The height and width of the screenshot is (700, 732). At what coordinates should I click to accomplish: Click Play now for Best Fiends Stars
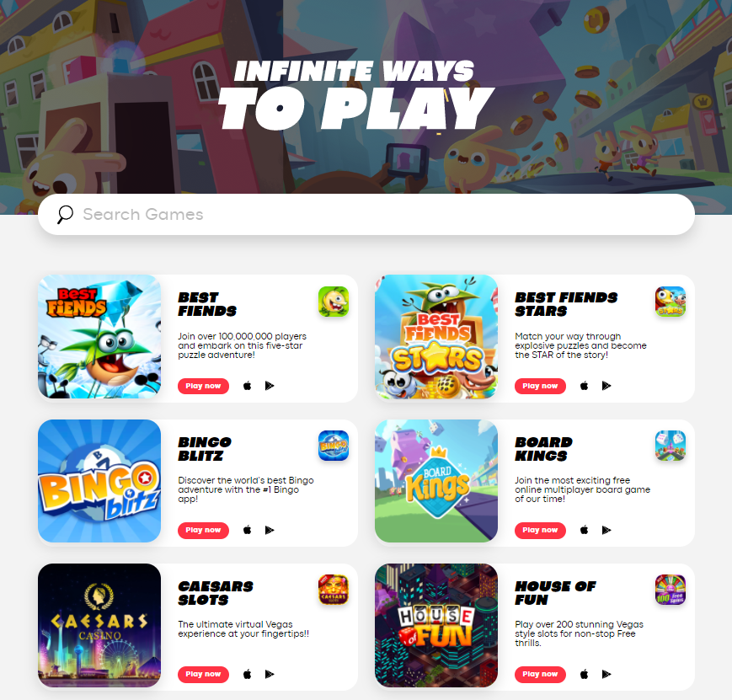(540, 386)
